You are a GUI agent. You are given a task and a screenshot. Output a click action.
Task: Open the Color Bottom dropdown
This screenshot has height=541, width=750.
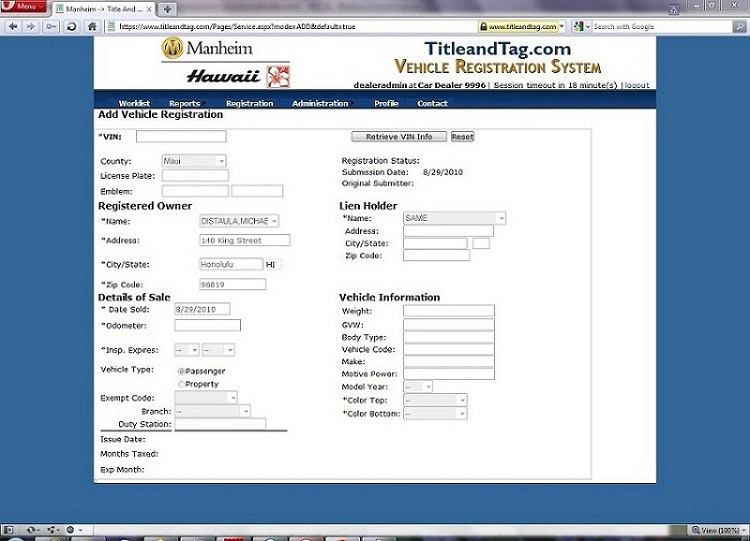pos(435,413)
